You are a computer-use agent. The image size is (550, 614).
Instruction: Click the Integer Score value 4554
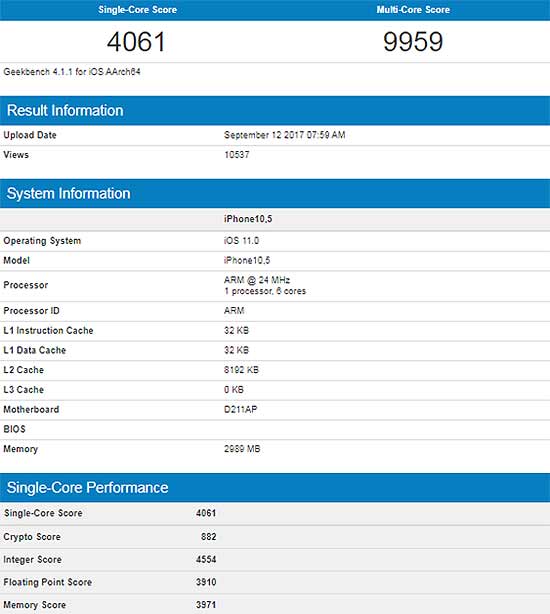coord(206,559)
